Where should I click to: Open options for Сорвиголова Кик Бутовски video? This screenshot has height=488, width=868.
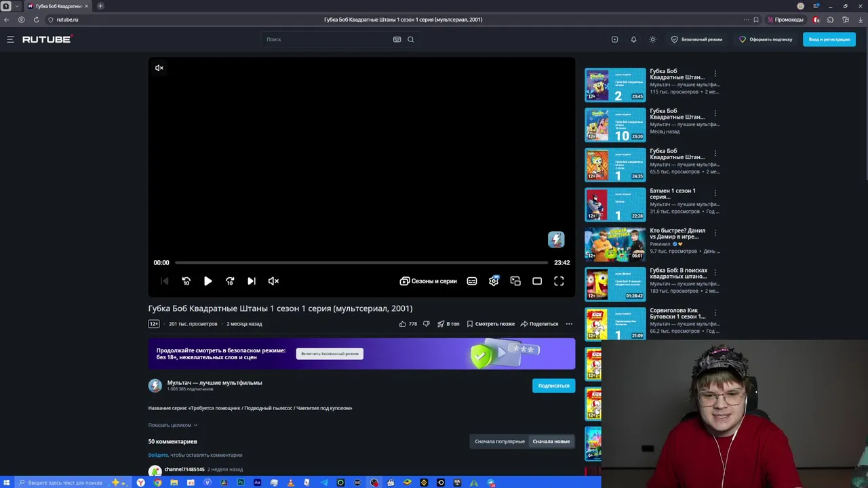click(715, 312)
